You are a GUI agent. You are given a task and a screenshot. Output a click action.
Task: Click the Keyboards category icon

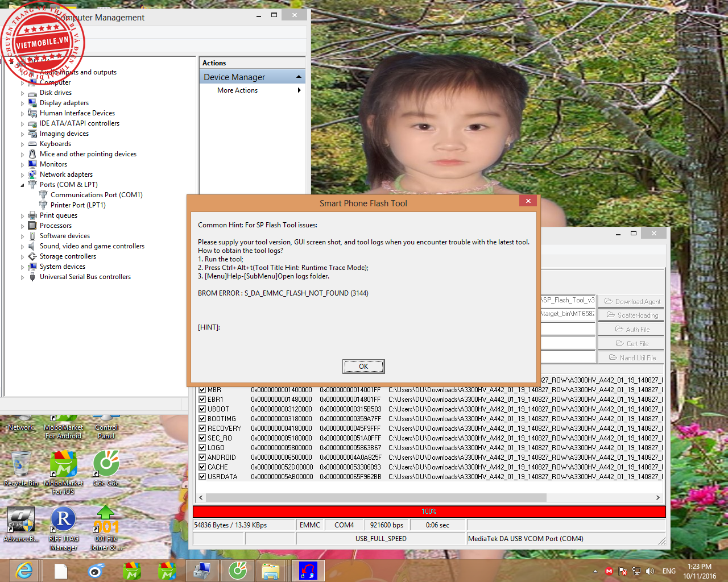pyautogui.click(x=32, y=144)
